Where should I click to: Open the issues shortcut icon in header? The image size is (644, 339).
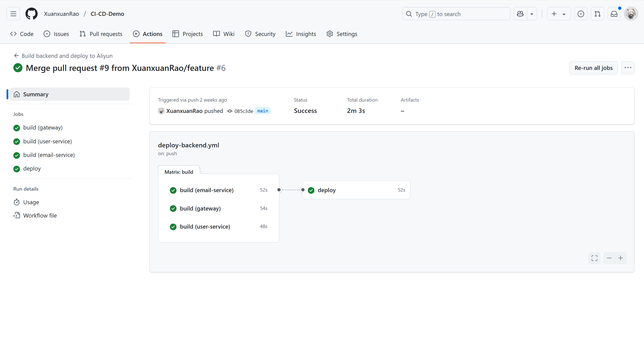(x=581, y=14)
